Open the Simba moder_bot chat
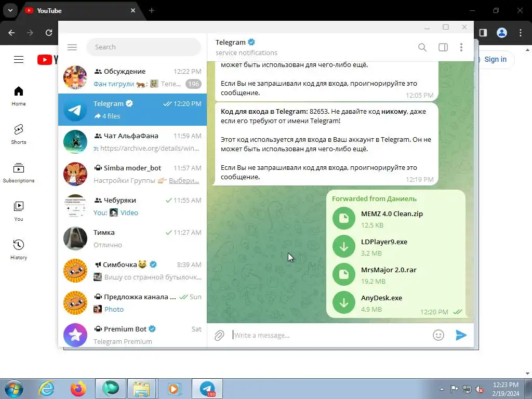The height and width of the screenshot is (399, 532). click(132, 174)
